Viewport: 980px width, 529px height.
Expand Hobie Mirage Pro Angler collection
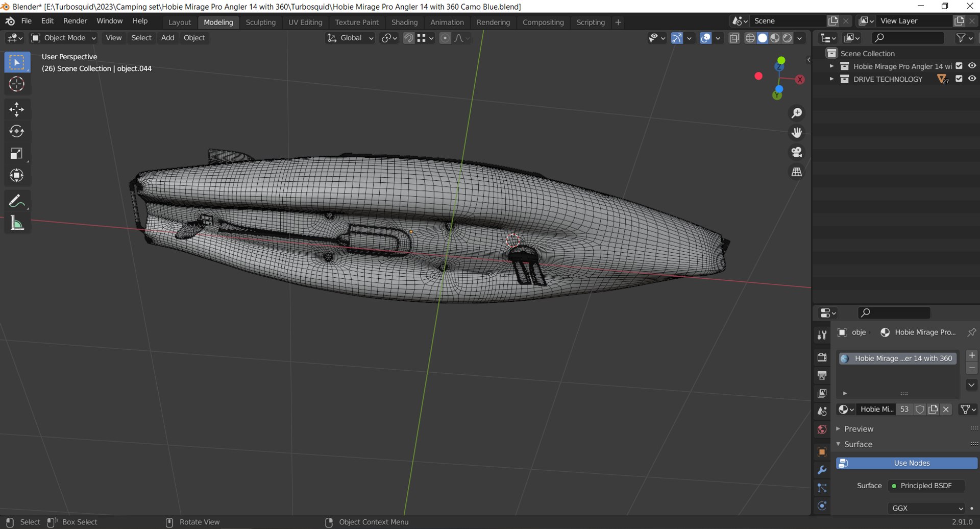831,66
